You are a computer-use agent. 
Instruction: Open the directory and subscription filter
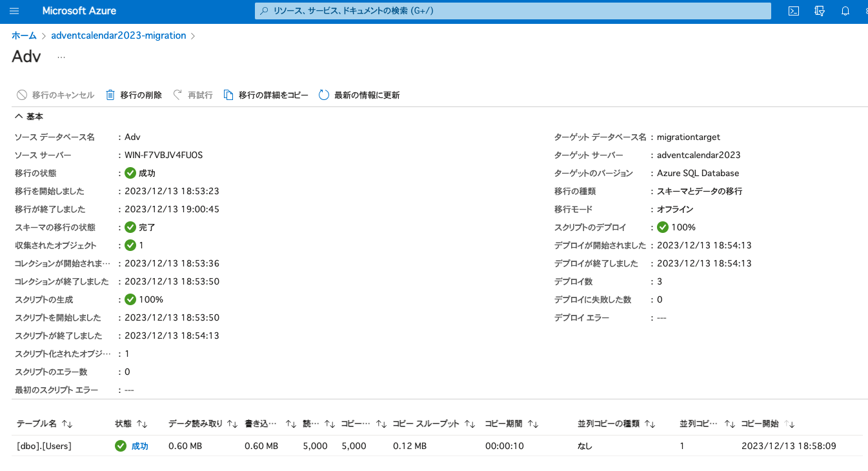[819, 11]
